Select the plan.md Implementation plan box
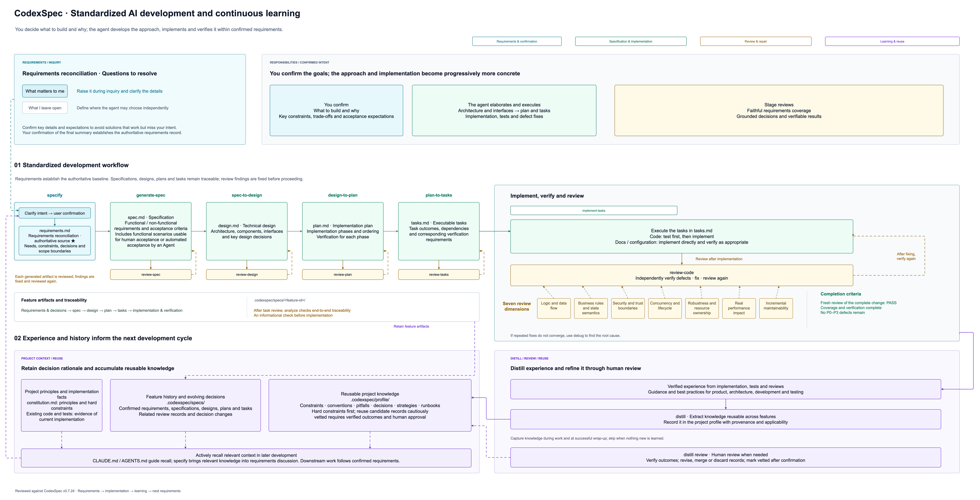 (343, 231)
